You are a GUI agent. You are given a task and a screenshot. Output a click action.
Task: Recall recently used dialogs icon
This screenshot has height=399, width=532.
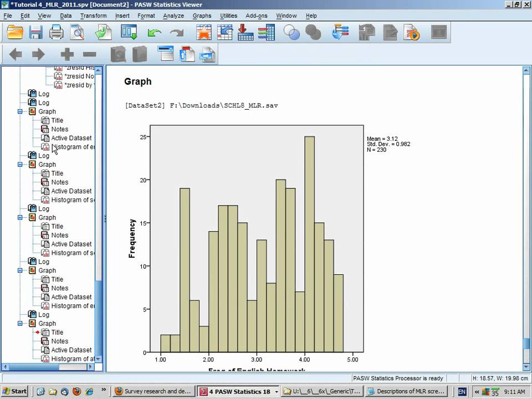tap(129, 33)
